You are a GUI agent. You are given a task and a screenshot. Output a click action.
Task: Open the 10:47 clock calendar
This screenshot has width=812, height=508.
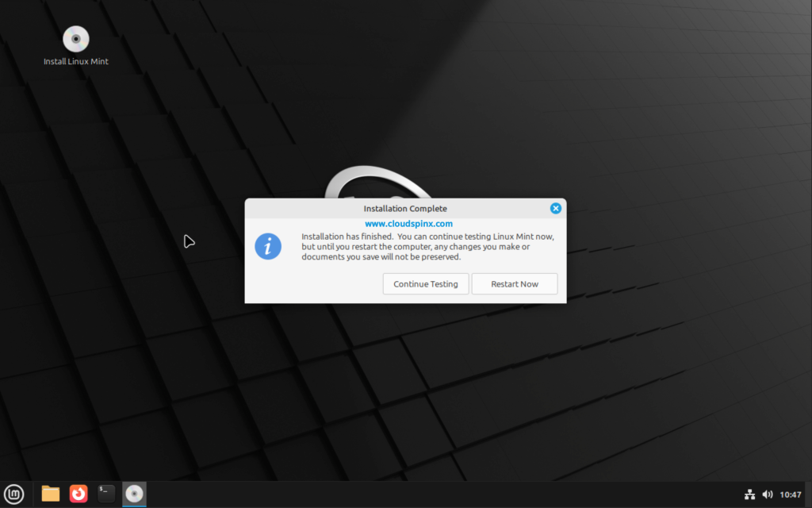pos(791,495)
